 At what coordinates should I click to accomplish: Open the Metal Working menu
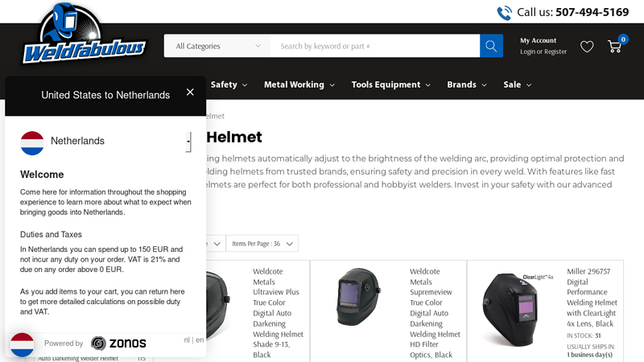click(x=299, y=84)
